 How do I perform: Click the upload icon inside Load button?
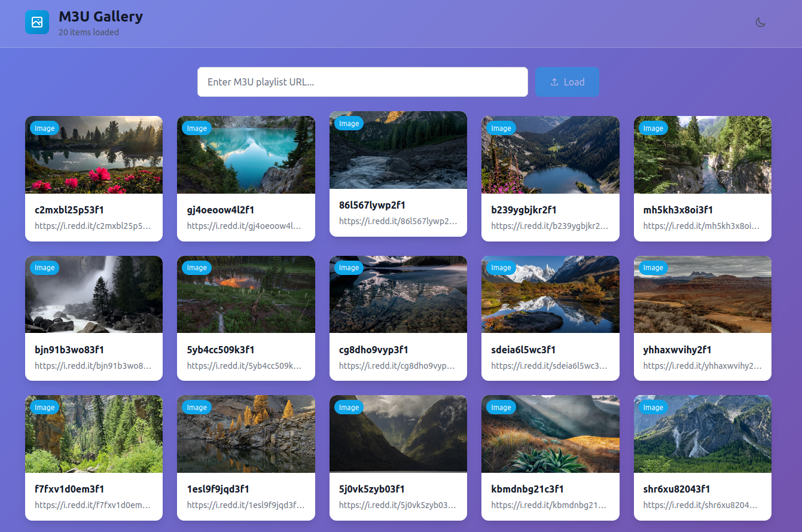tap(554, 82)
